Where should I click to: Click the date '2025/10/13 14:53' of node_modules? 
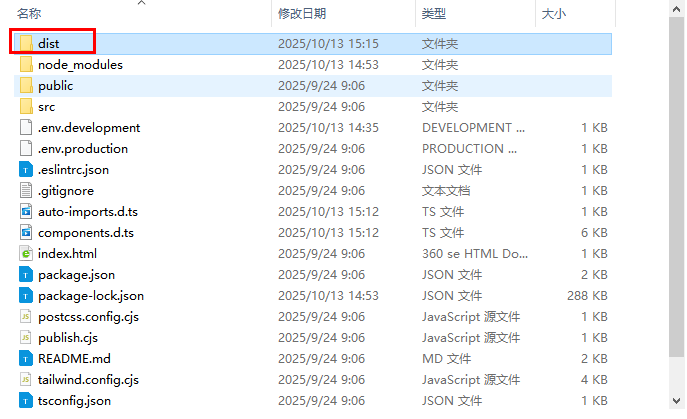coord(328,64)
